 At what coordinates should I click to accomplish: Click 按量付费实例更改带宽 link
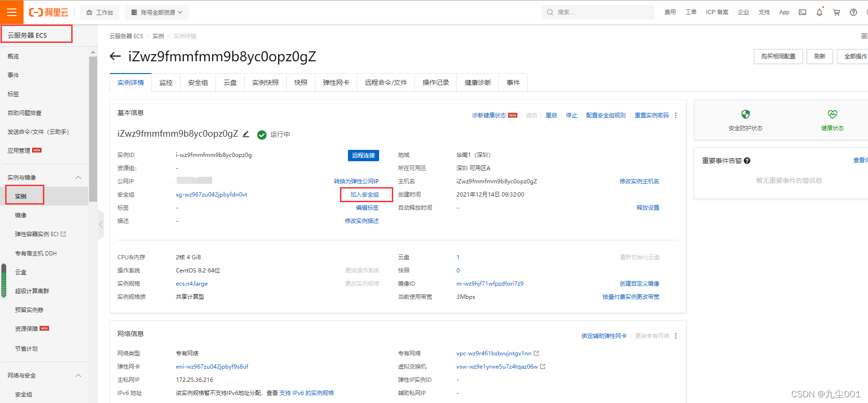[x=631, y=297]
